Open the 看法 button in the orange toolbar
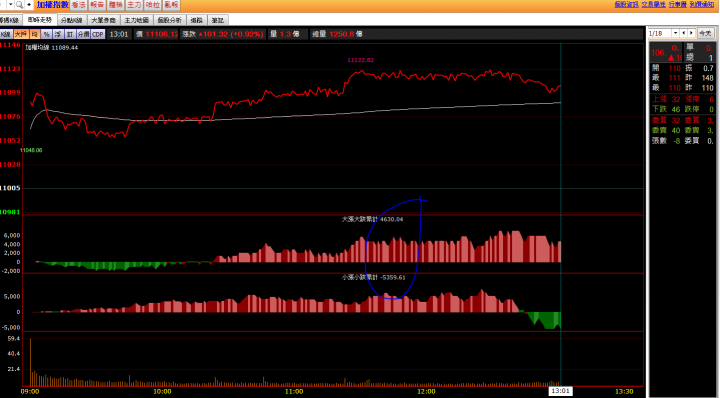 tap(79, 5)
